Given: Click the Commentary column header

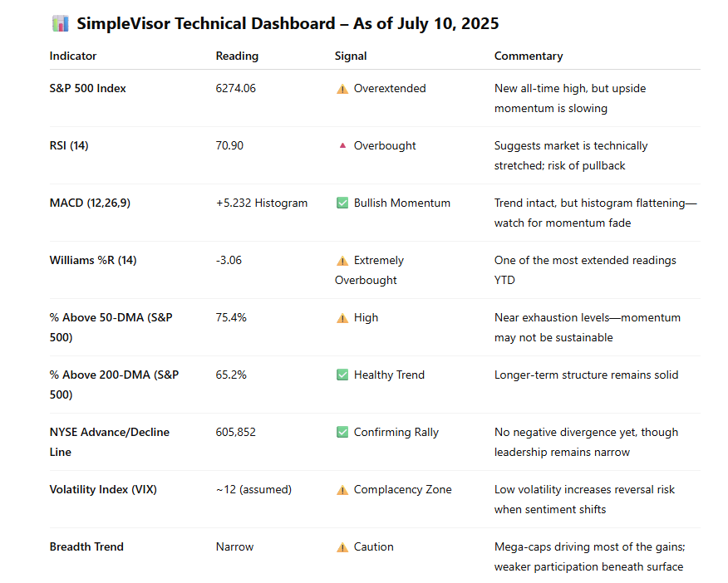Looking at the screenshot, I should (x=529, y=56).
